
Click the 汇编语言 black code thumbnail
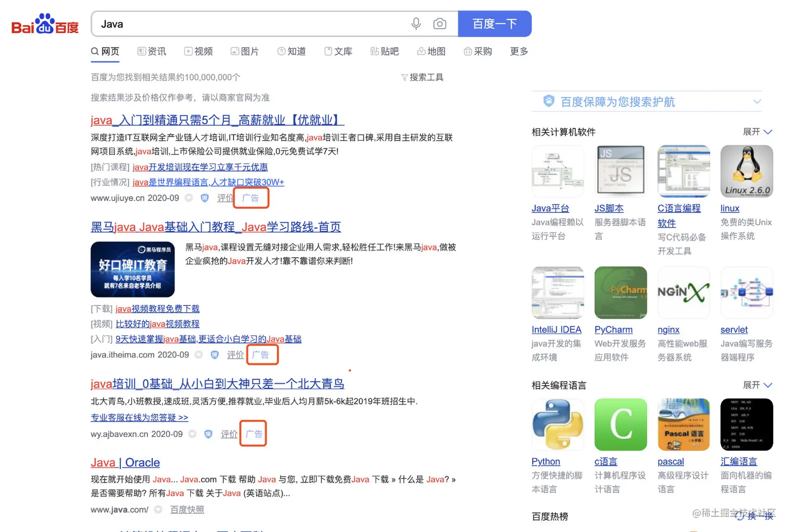(747, 424)
